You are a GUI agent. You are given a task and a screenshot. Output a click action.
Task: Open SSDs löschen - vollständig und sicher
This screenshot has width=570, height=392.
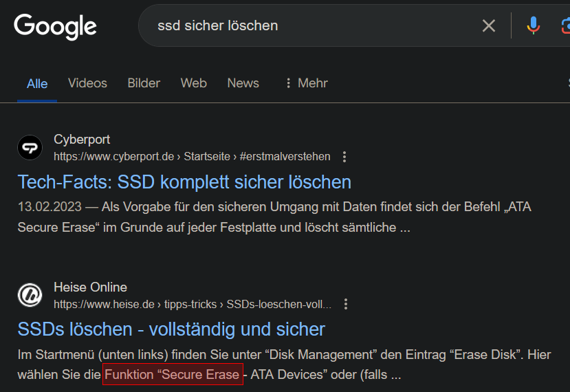click(171, 329)
